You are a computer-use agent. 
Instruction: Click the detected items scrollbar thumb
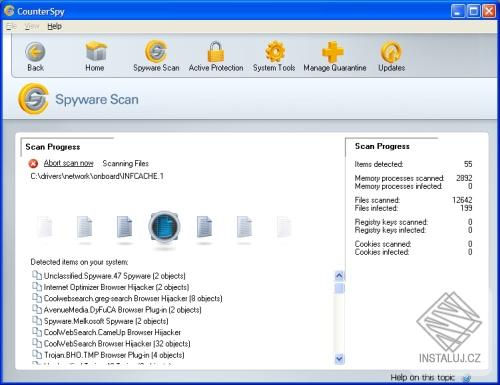tap(339, 288)
